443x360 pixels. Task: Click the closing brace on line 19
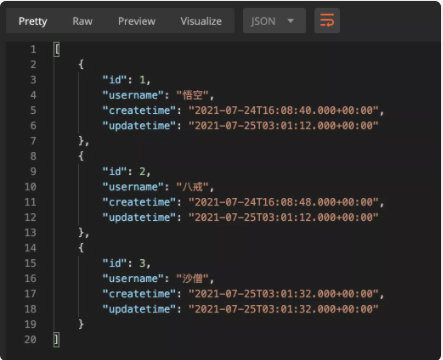click(x=81, y=324)
